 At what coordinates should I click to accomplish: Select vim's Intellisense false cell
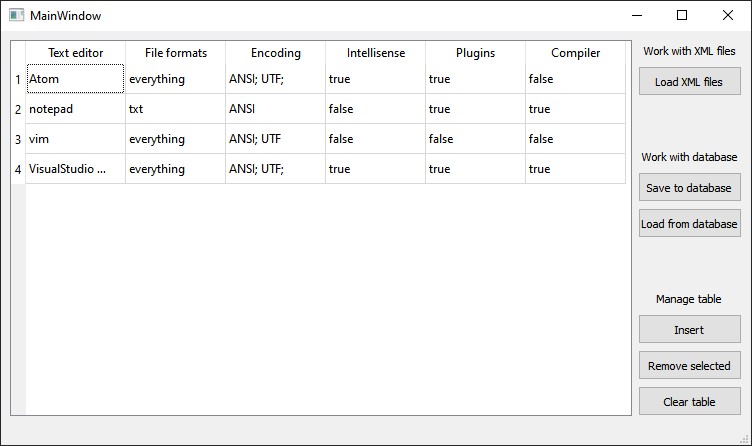tap(376, 139)
